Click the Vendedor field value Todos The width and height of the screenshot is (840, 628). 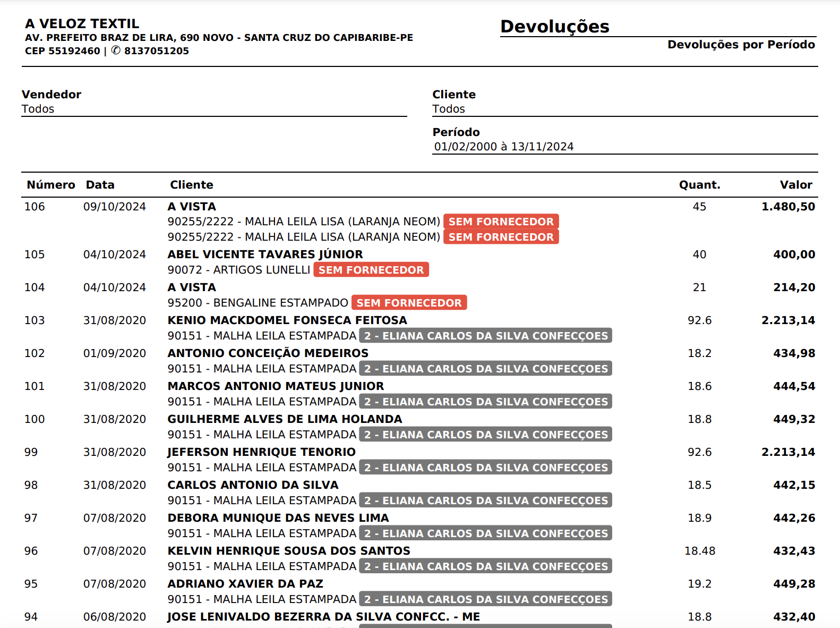pyautogui.click(x=38, y=109)
